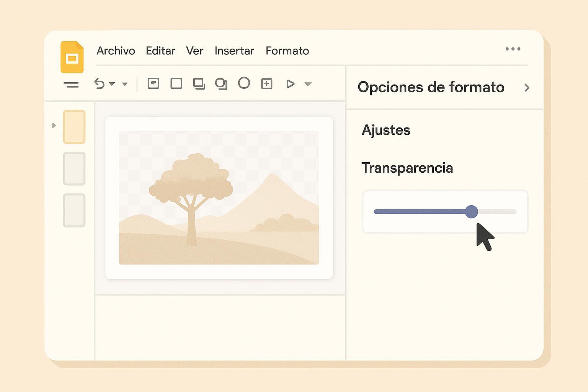Open the Insertar menu
Image resolution: width=588 pixels, height=392 pixels.
click(234, 51)
